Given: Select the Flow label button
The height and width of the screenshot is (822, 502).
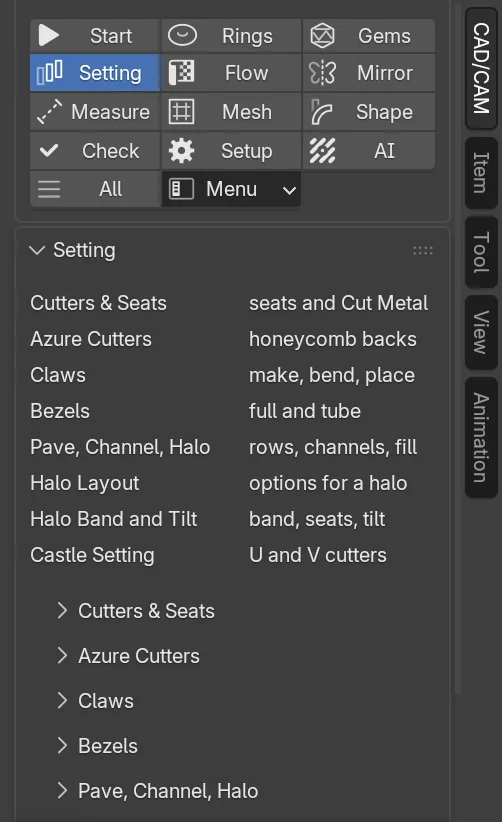Looking at the screenshot, I should [246, 73].
